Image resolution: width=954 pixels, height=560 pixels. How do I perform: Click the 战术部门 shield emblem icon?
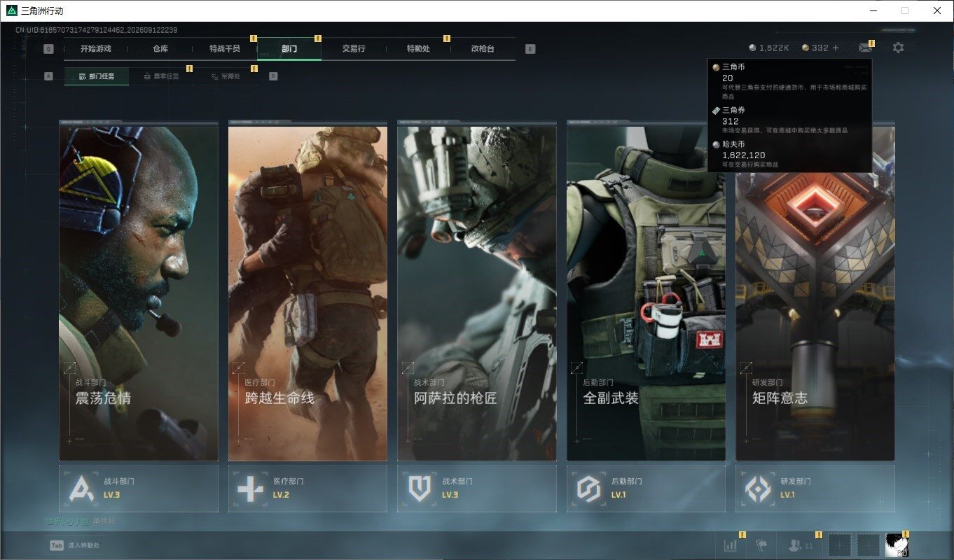pyautogui.click(x=420, y=488)
